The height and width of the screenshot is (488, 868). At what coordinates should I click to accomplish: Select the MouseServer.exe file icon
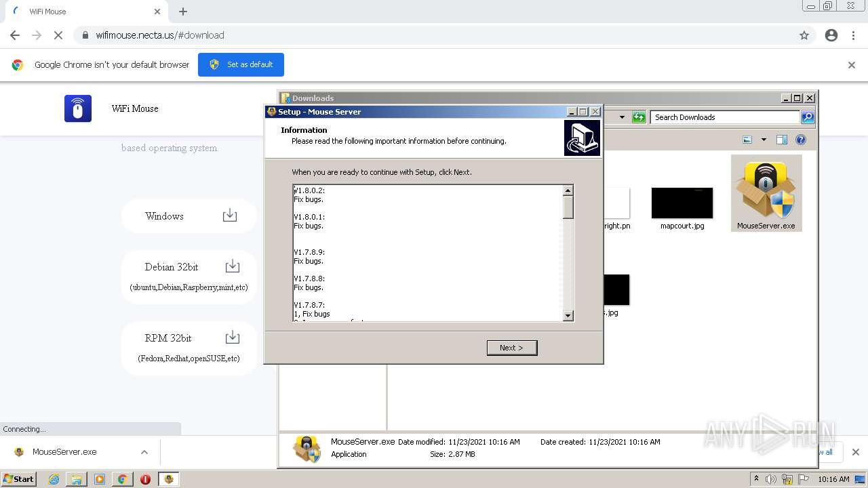click(x=766, y=193)
